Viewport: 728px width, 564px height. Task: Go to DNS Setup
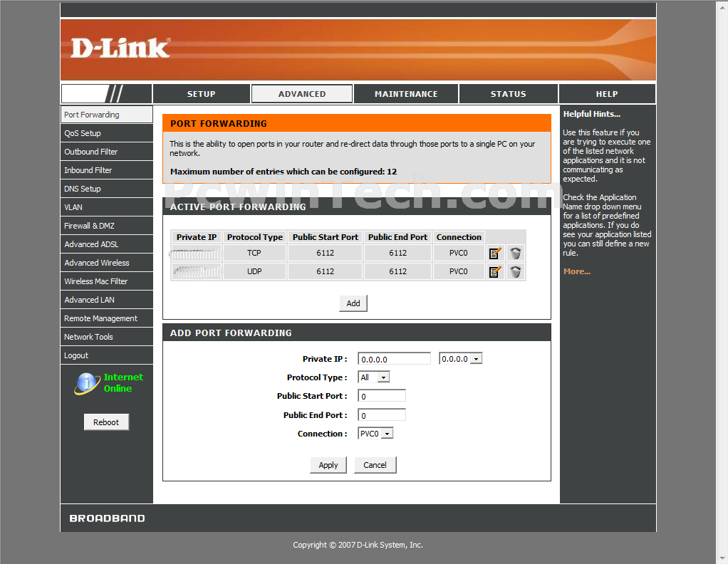pyautogui.click(x=106, y=189)
